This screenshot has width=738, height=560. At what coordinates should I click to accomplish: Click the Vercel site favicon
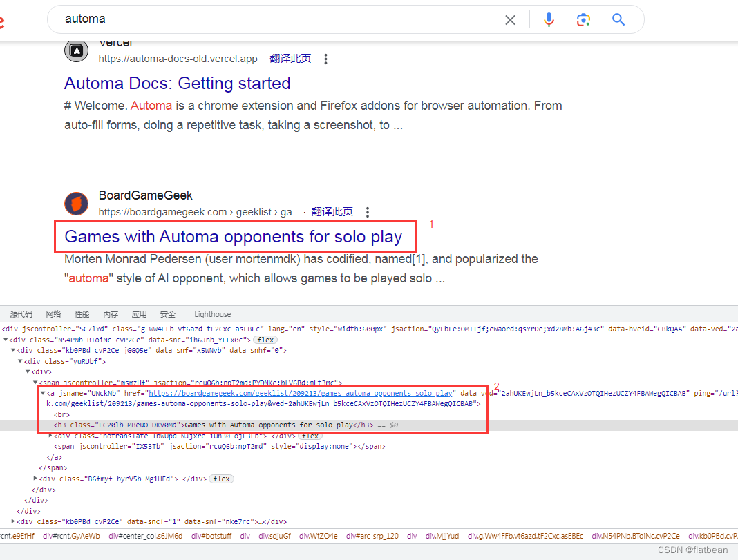pos(76,50)
